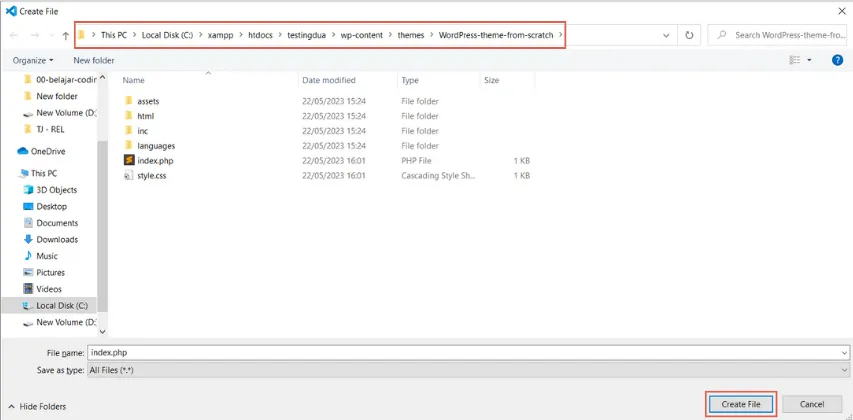The width and height of the screenshot is (853, 420).
Task: Select the style.css file icon
Action: click(128, 176)
